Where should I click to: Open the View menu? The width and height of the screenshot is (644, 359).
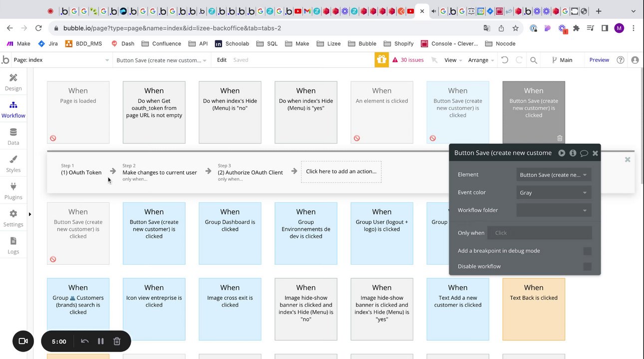point(453,60)
